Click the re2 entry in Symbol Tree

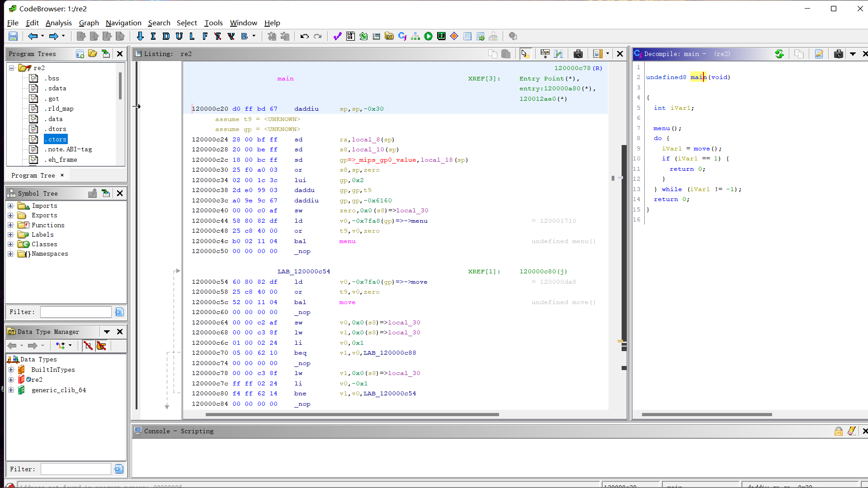pos(36,380)
